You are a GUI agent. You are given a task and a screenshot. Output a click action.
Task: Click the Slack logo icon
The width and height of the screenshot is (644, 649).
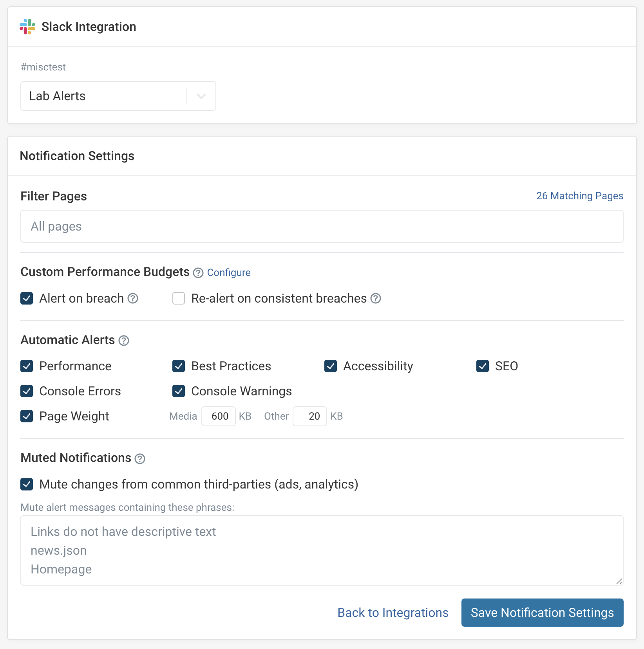click(27, 26)
